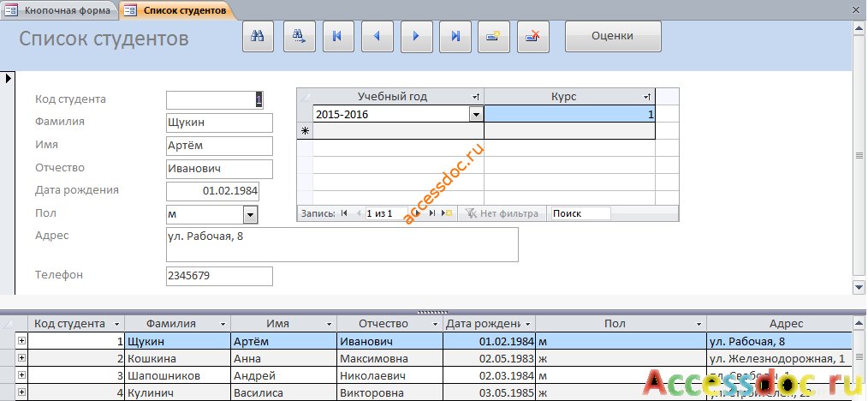868x401 pixels.
Task: Click the Курс cell with value 1
Action: 569,115
